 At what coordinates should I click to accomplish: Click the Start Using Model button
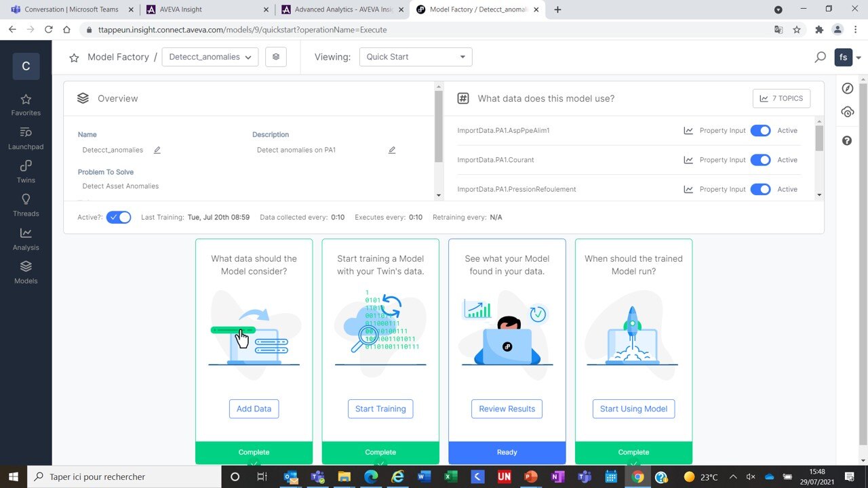point(633,409)
